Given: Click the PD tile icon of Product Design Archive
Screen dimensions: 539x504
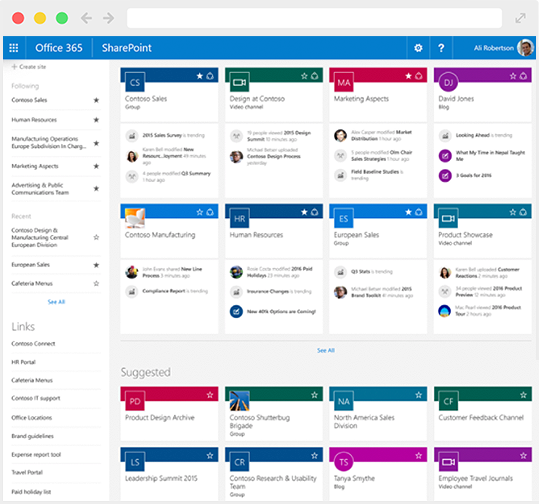Looking at the screenshot, I should tap(135, 401).
